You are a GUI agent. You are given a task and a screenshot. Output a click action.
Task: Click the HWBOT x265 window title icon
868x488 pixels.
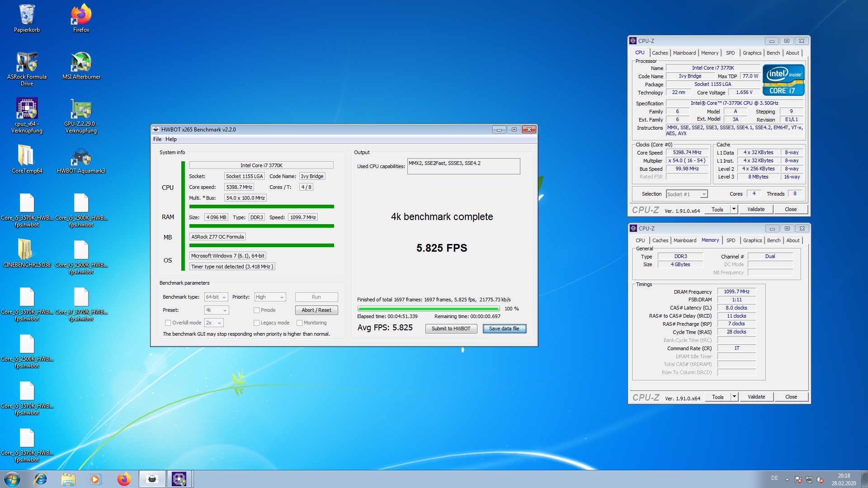point(156,130)
